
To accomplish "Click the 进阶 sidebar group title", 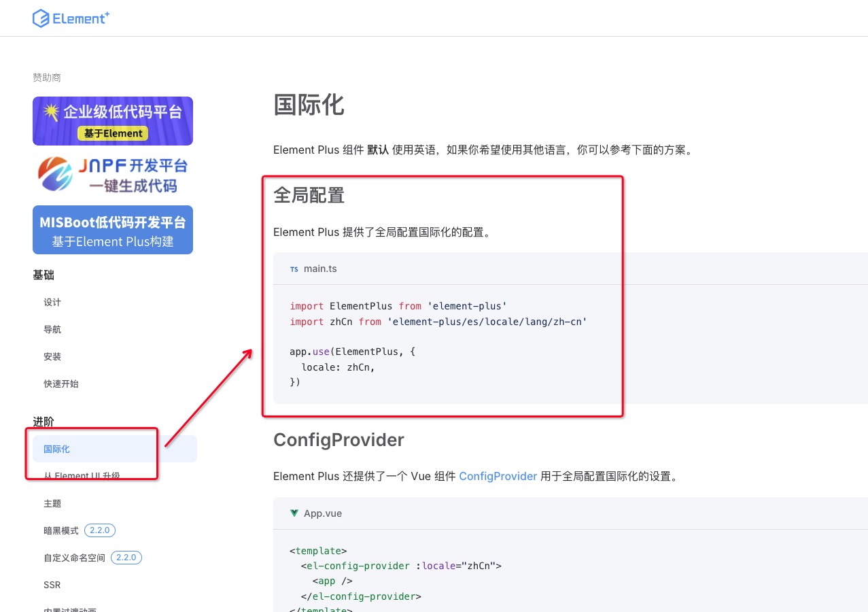I will (44, 422).
